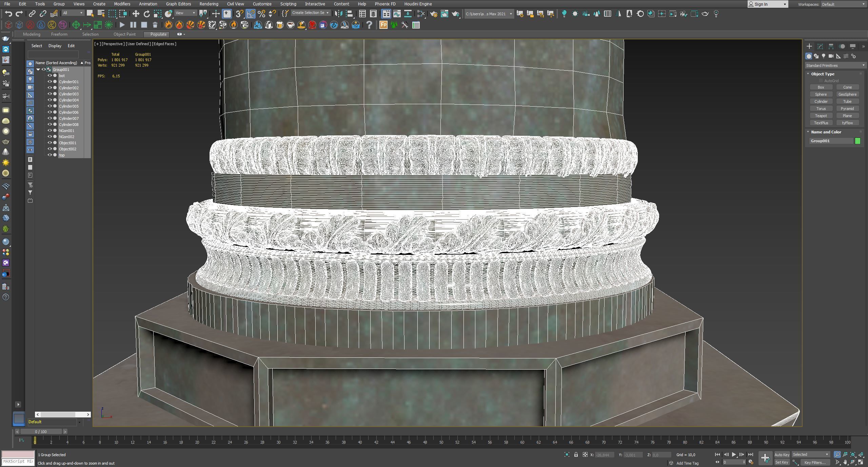868x467 pixels.
Task: Click the green object color swatch
Action: coord(857,141)
